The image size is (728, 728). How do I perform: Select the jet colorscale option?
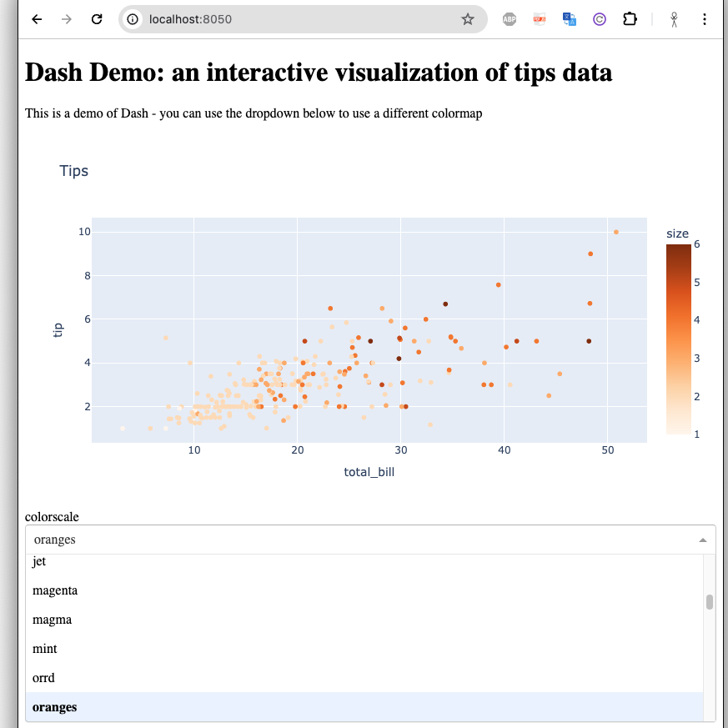tap(39, 562)
